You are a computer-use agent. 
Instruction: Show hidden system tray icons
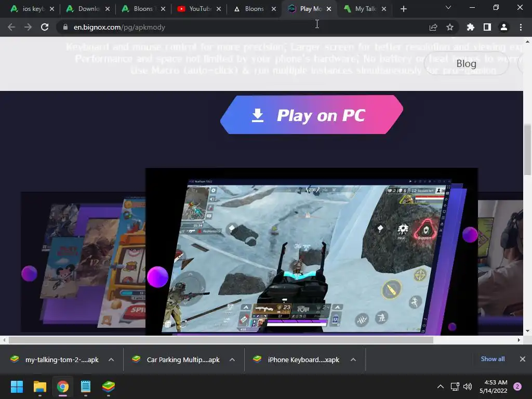click(x=441, y=387)
